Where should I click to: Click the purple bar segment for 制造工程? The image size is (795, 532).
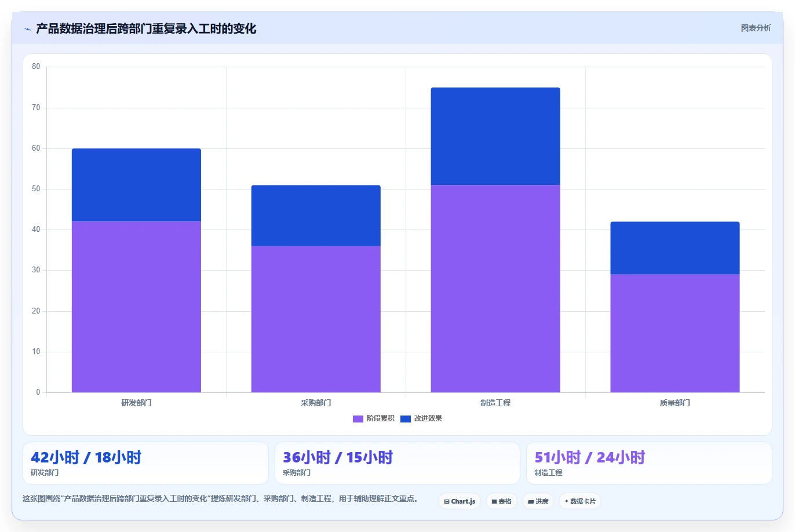coord(495,289)
